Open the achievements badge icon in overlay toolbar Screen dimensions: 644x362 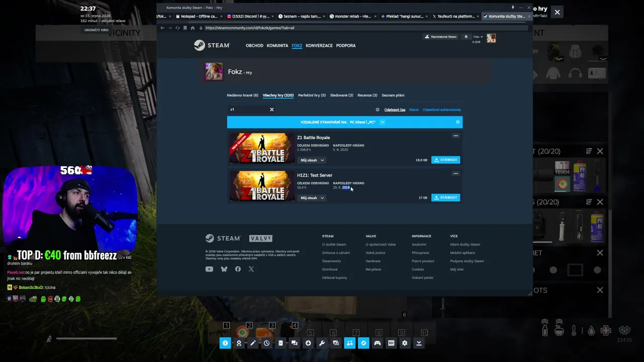click(x=239, y=343)
